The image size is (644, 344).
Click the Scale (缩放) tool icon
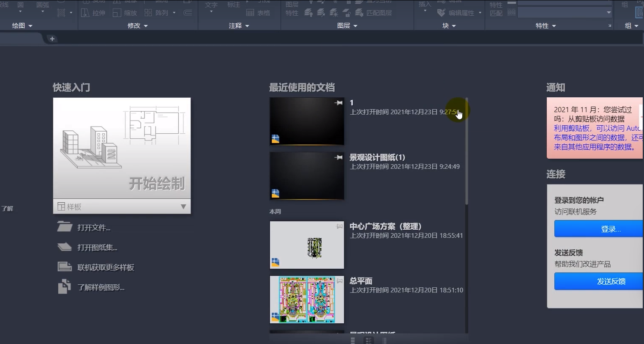point(117,13)
